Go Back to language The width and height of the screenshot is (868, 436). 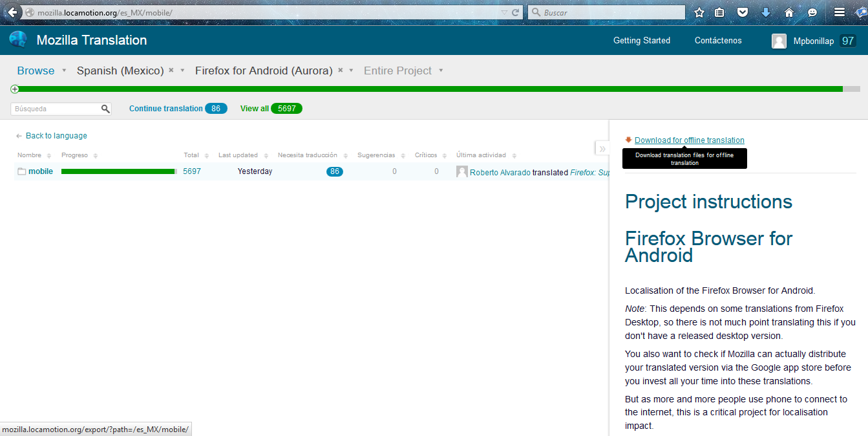56,136
